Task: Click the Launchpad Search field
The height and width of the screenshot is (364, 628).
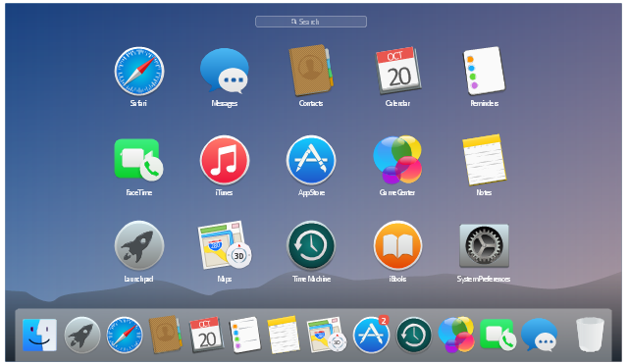Action: coord(311,22)
